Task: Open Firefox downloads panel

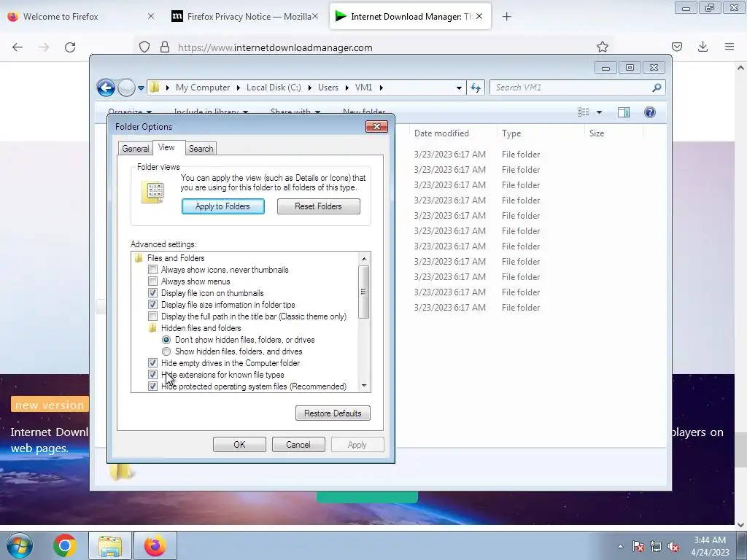Action: tap(703, 47)
